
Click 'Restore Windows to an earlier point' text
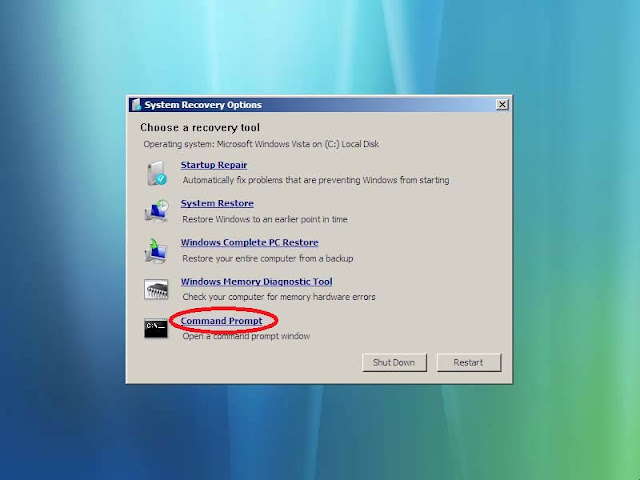[265, 219]
